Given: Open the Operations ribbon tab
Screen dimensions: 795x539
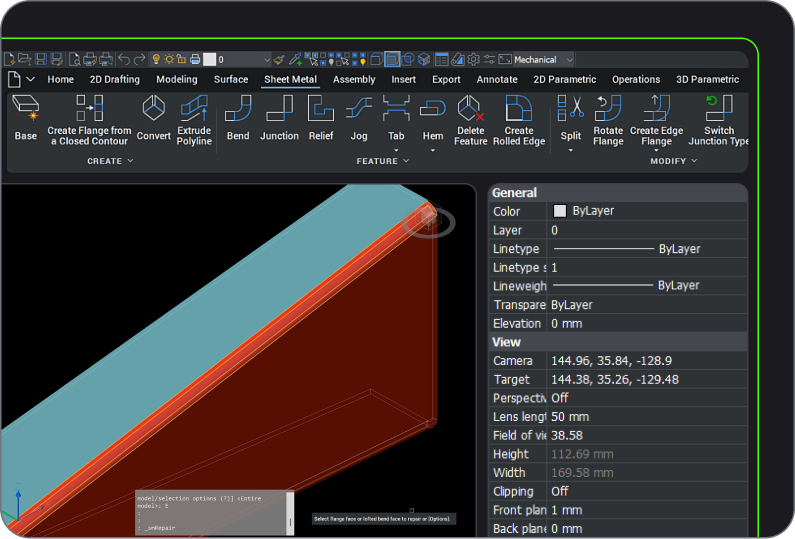Looking at the screenshot, I should 636,80.
